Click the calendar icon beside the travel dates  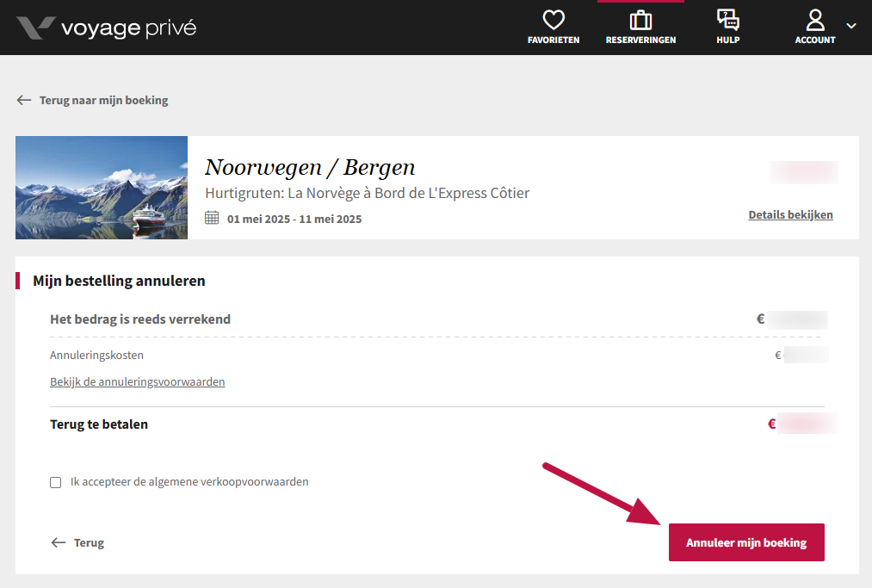212,218
